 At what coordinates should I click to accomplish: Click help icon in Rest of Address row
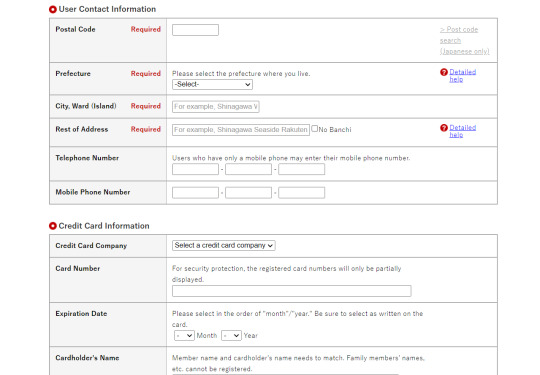444,128
